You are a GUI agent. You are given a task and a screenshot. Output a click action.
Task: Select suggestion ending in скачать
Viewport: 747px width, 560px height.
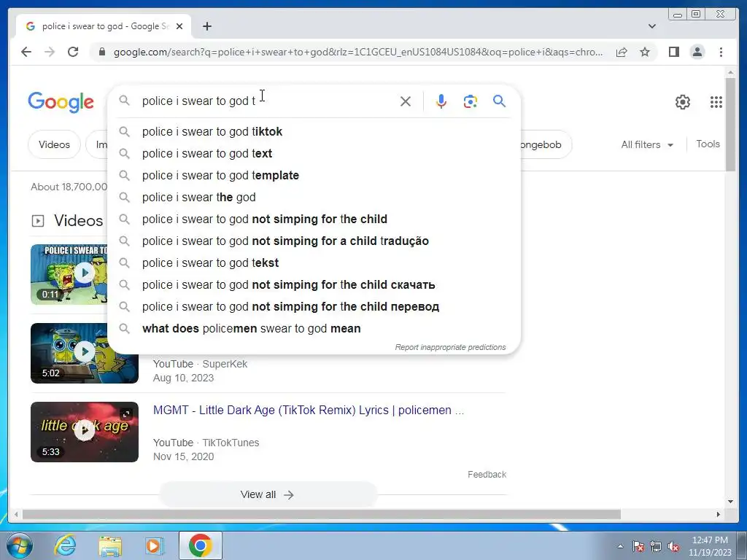tap(314, 285)
